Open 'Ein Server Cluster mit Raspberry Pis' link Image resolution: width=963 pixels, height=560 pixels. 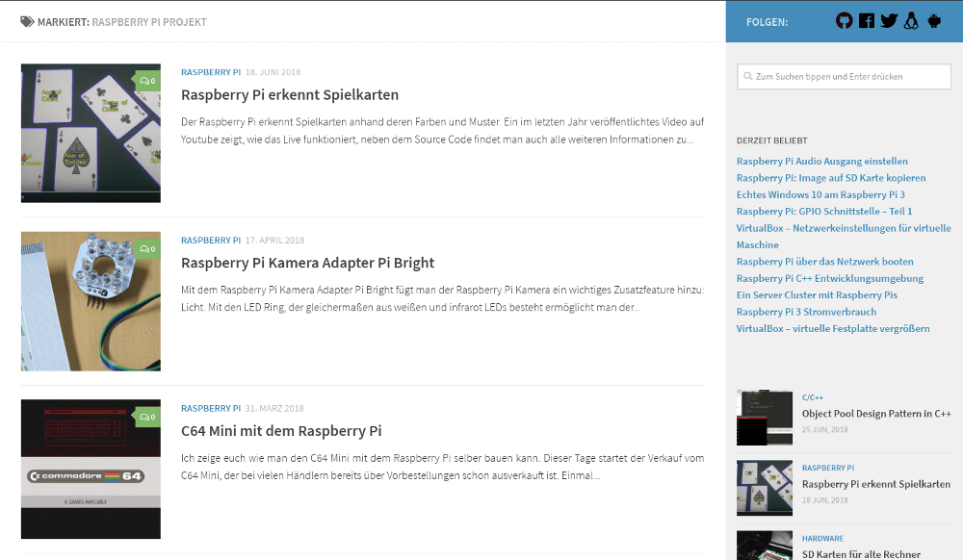(x=817, y=295)
